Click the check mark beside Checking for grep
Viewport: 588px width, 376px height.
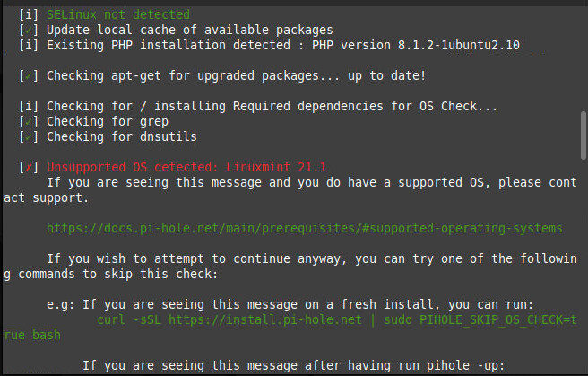coord(29,121)
